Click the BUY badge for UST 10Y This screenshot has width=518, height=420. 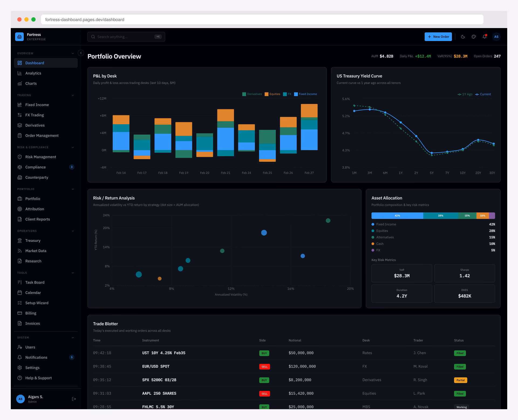coord(264,353)
